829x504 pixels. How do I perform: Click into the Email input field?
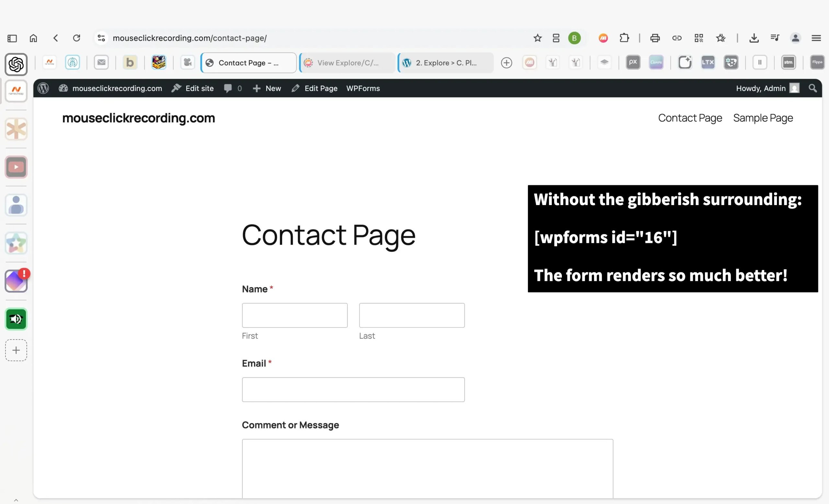353,389
